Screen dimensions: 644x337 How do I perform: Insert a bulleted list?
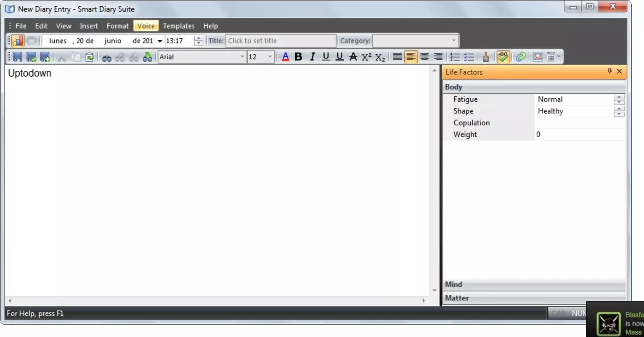[x=469, y=57]
